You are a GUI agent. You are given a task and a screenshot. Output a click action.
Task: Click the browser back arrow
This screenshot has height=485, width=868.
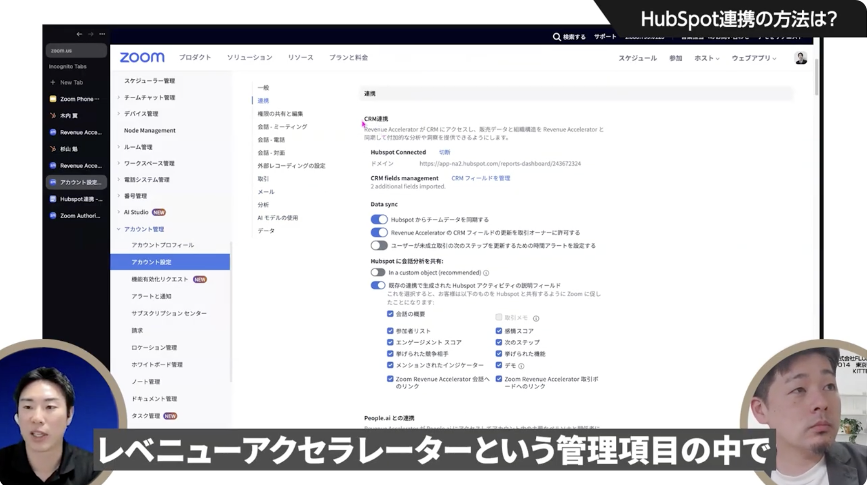(x=79, y=34)
